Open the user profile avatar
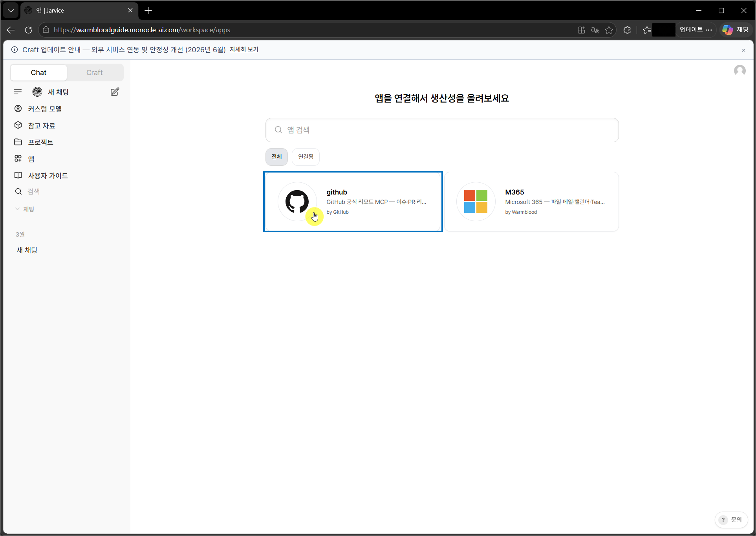 pyautogui.click(x=740, y=71)
